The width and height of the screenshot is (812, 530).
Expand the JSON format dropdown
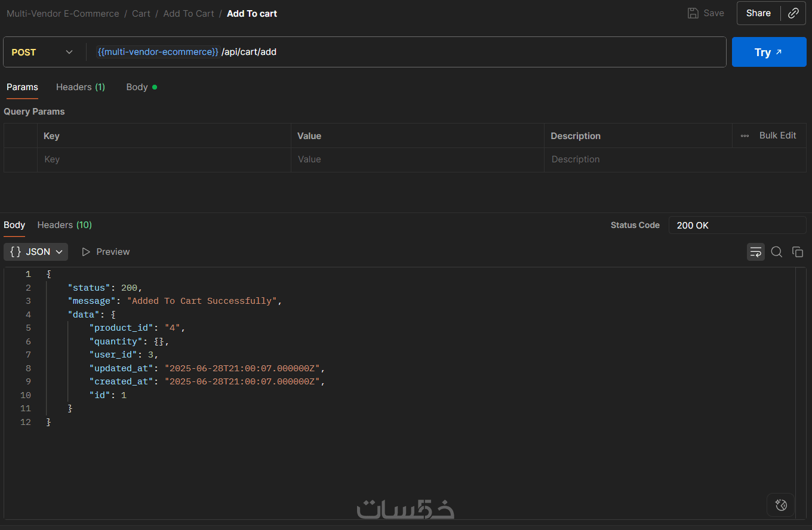coord(36,252)
